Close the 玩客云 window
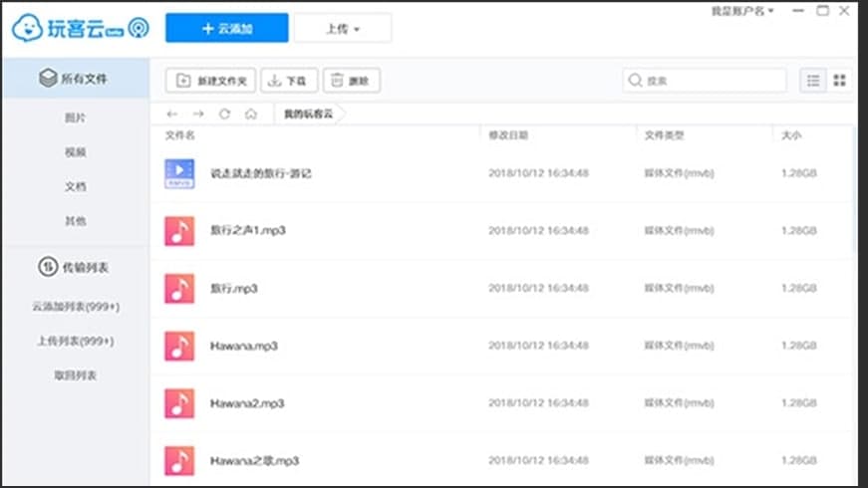The image size is (868, 488). tap(844, 11)
